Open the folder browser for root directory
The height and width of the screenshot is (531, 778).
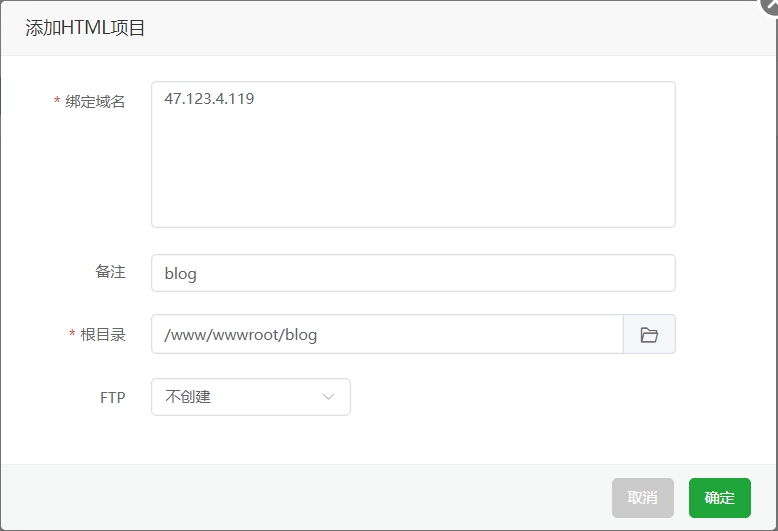point(649,335)
